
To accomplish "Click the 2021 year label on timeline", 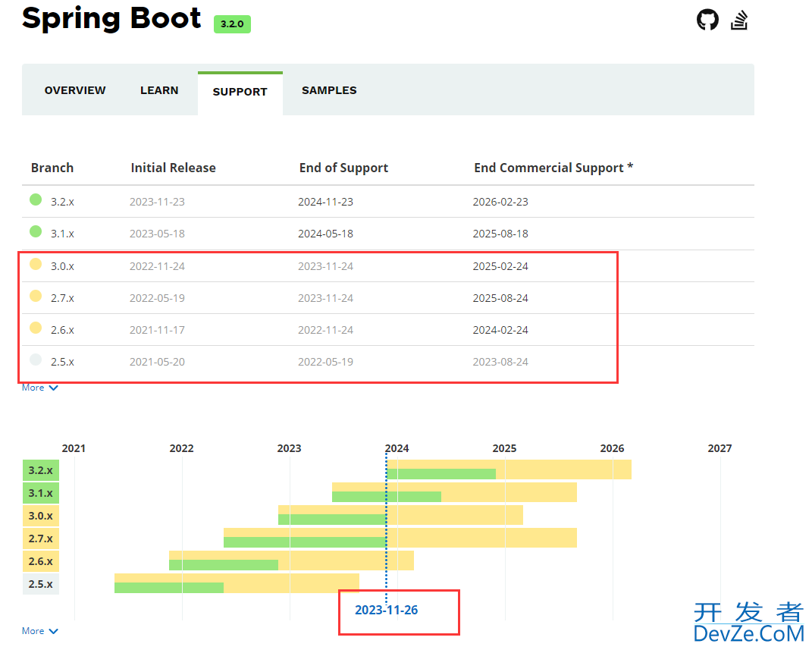I will tap(74, 448).
